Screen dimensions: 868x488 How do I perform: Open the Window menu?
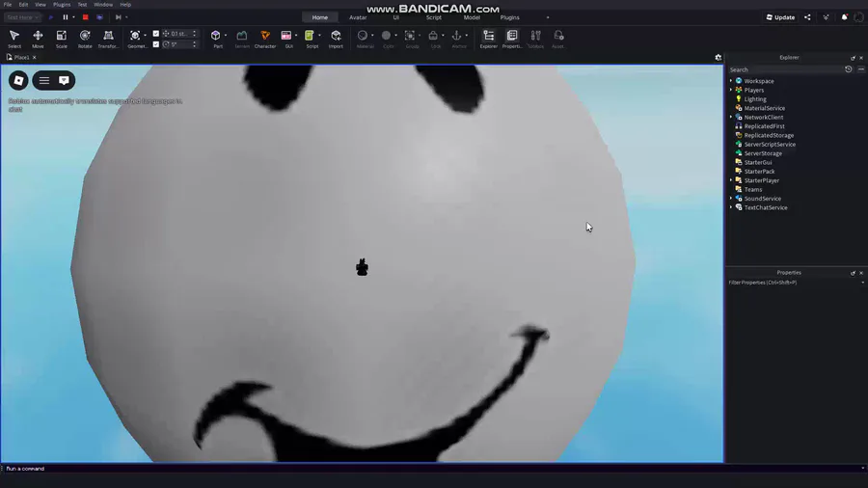tap(103, 5)
